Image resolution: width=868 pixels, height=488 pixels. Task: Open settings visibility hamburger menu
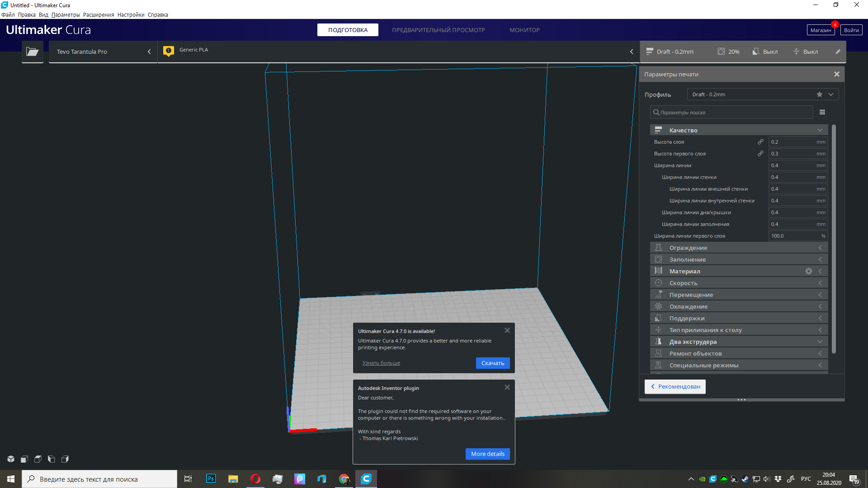(822, 112)
